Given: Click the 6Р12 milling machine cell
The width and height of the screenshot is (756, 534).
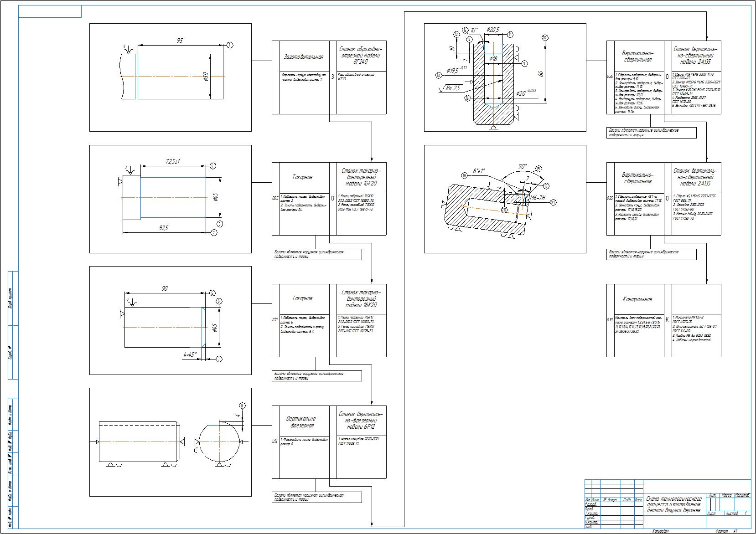Looking at the screenshot, I should click(x=360, y=420).
